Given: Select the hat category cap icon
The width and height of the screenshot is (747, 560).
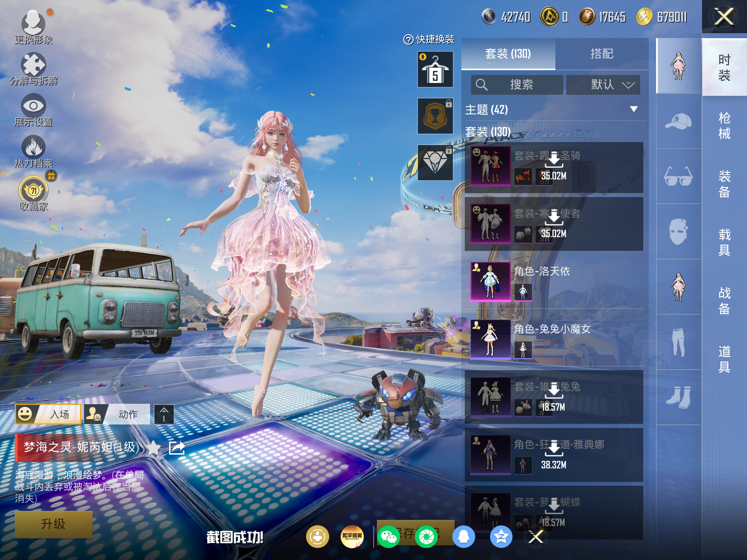Looking at the screenshot, I should click(x=678, y=121).
